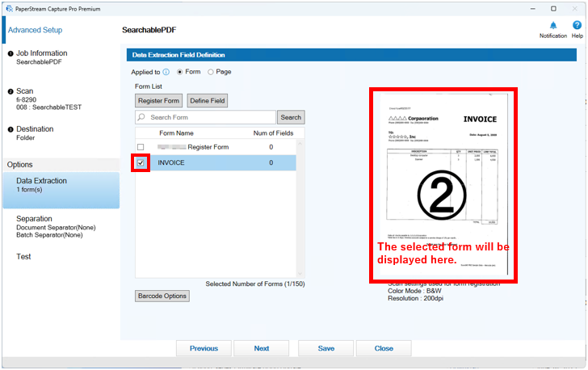Maximize the PaperStream Capture window
Screen dimensions: 588x370
[553, 8]
